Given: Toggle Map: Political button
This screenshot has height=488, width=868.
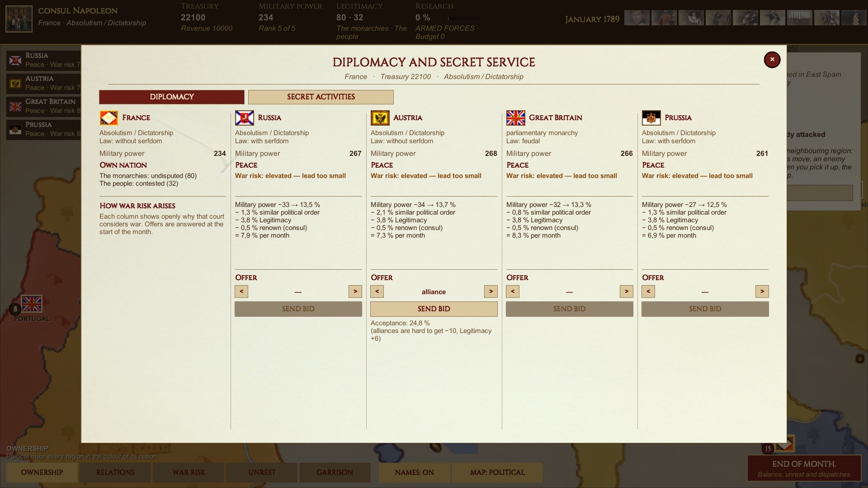Looking at the screenshot, I should [497, 473].
